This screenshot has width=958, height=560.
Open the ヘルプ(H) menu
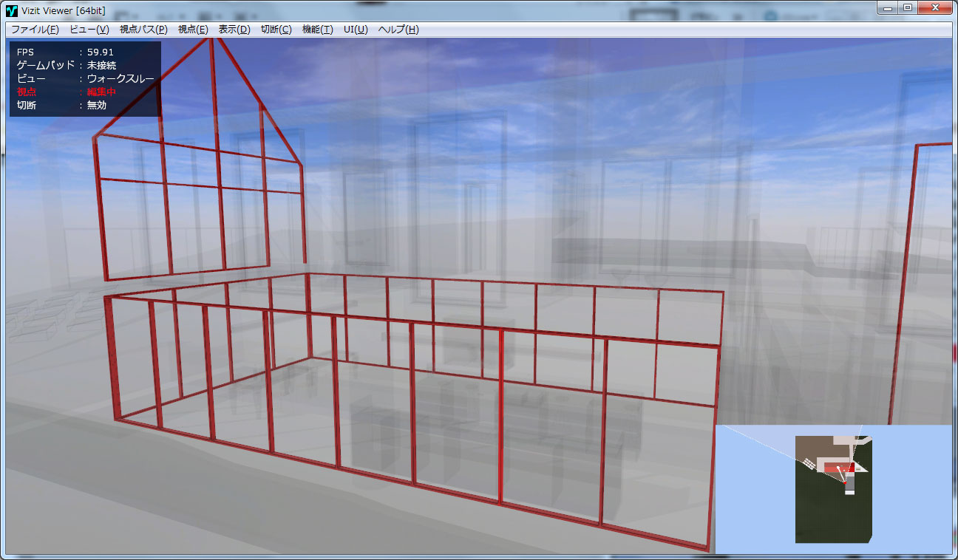(398, 30)
